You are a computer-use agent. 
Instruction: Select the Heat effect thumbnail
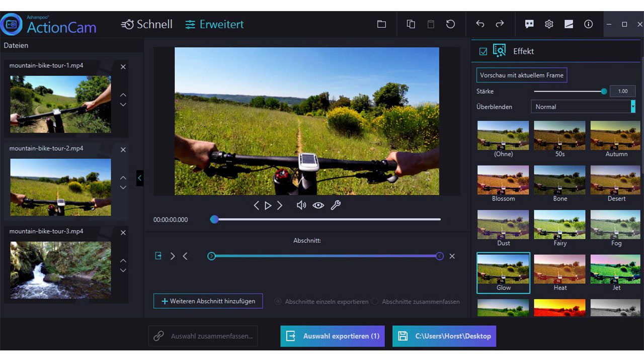[559, 272]
